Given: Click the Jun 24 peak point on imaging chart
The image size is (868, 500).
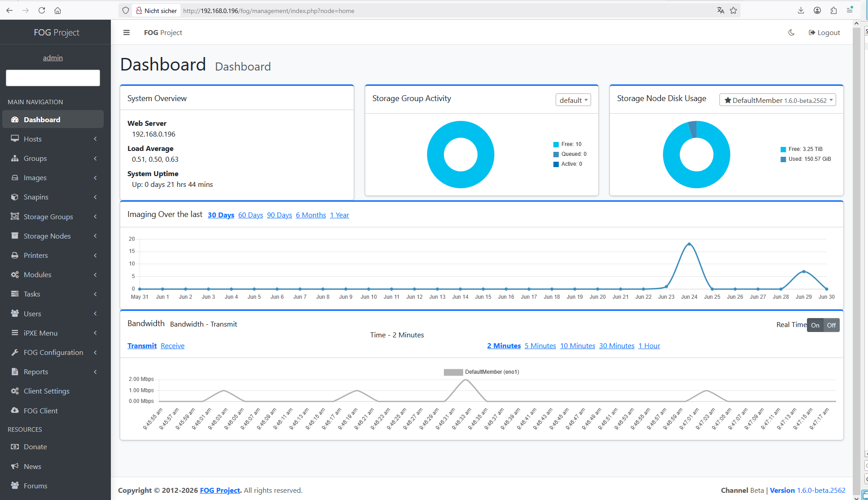Looking at the screenshot, I should click(689, 244).
